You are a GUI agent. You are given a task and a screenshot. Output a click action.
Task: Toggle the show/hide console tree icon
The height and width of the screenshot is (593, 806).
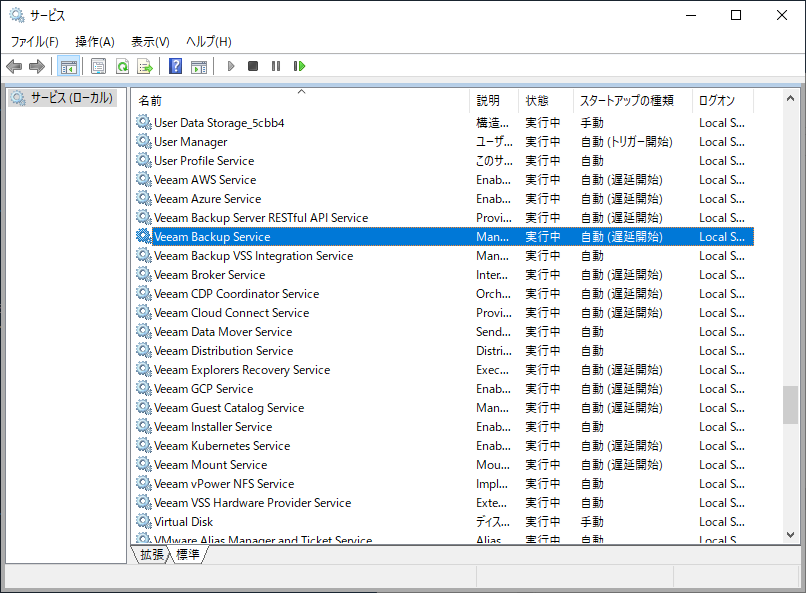[x=68, y=66]
